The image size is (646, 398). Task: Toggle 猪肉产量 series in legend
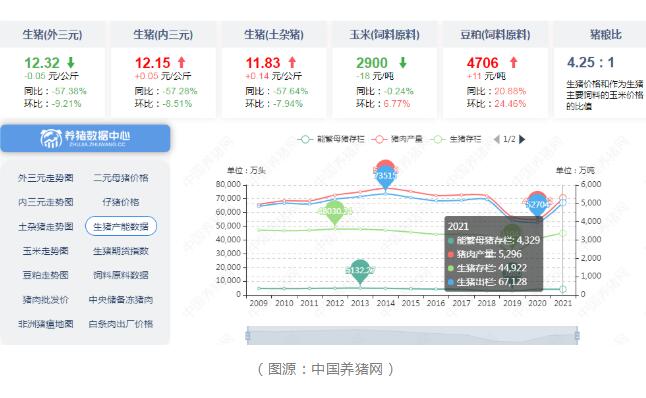pos(397,139)
